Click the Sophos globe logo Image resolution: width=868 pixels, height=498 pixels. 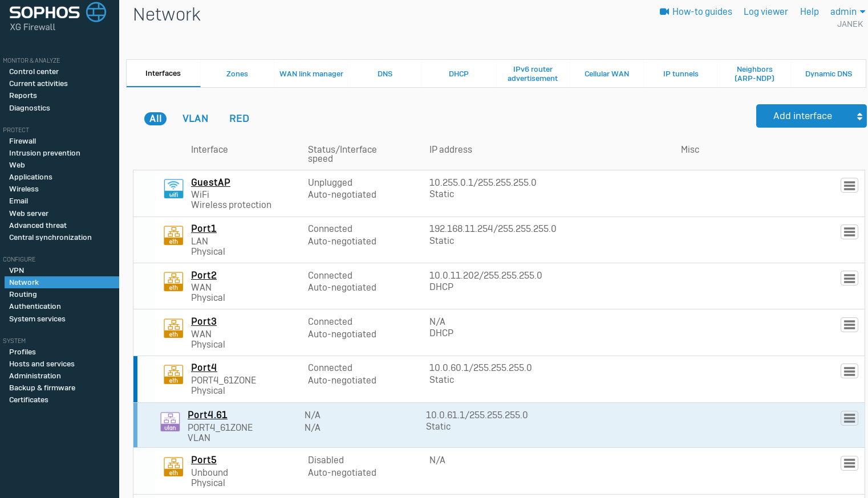tap(96, 12)
